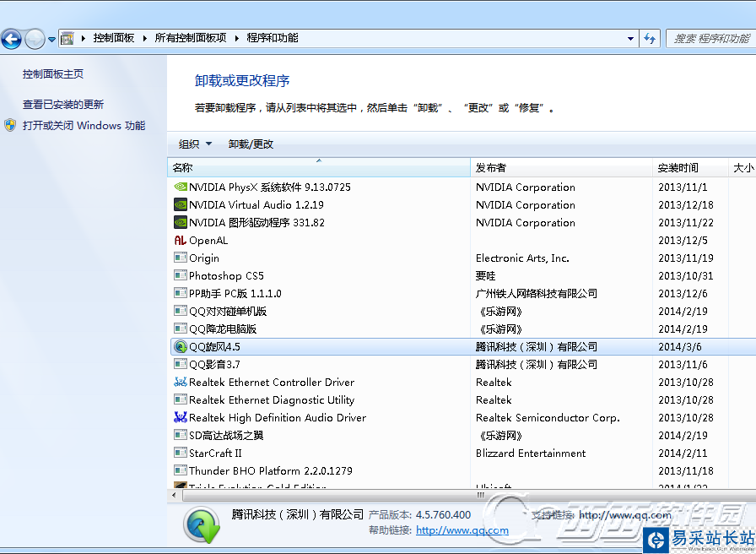Viewport: 756px width, 554px height.
Task: Click the QQ对对碰单机版 row icon
Action: click(181, 312)
